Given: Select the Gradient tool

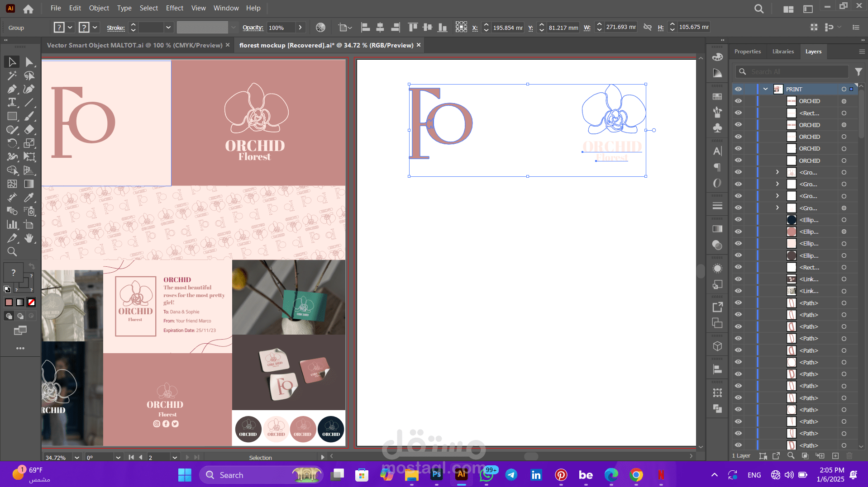Looking at the screenshot, I should pos(29,184).
